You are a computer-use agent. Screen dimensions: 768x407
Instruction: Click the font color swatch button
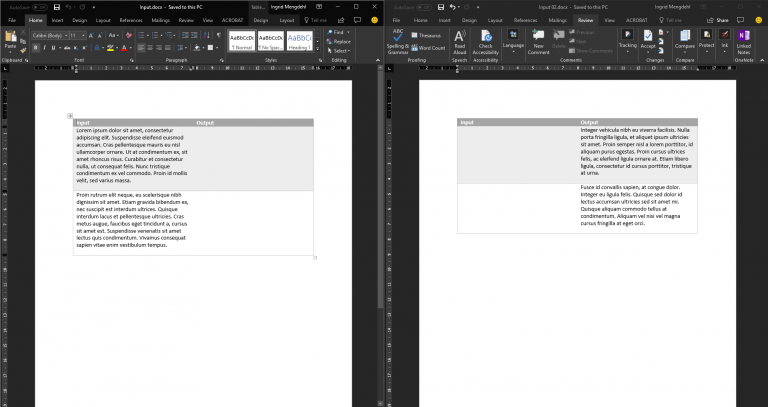coord(124,47)
